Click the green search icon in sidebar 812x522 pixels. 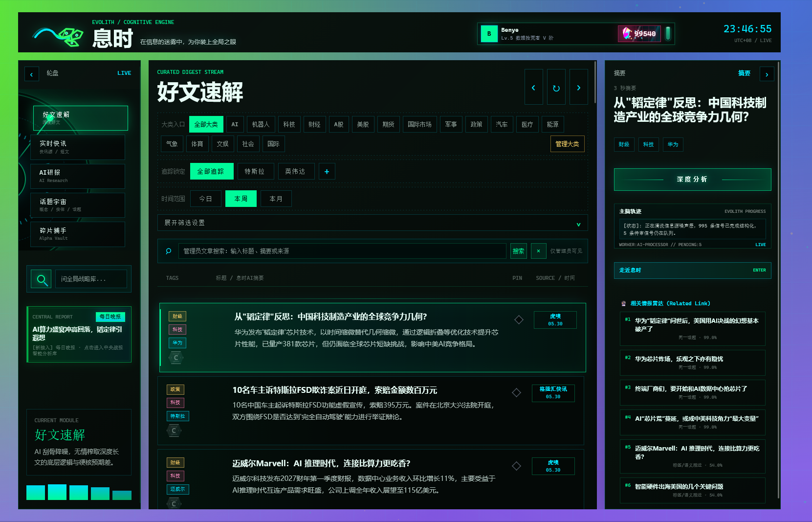(42, 279)
